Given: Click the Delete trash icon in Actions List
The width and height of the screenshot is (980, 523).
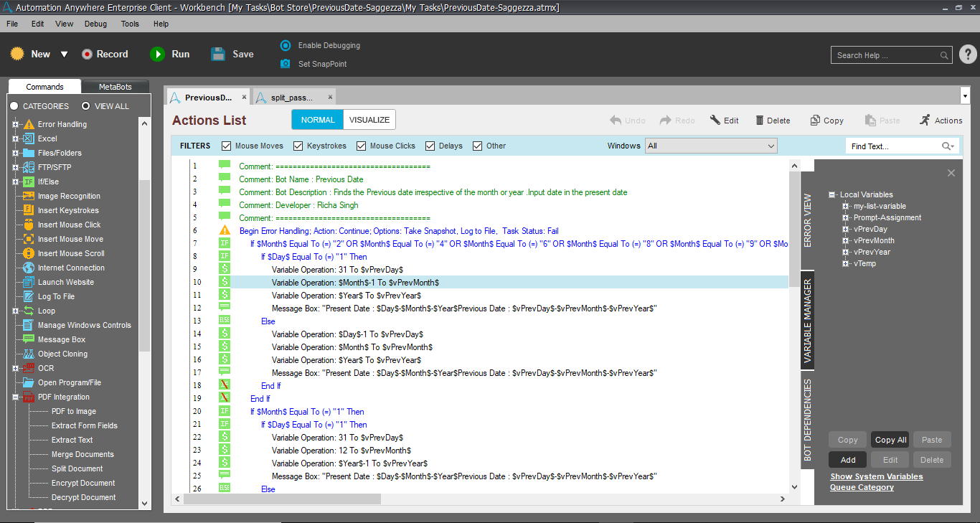Looking at the screenshot, I should point(757,121).
